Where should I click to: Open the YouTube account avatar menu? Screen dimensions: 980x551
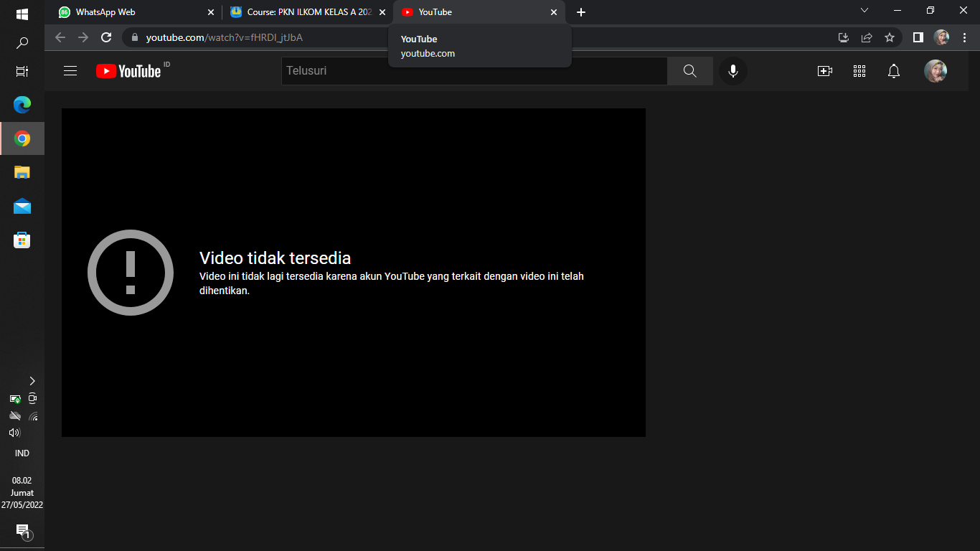pos(935,71)
